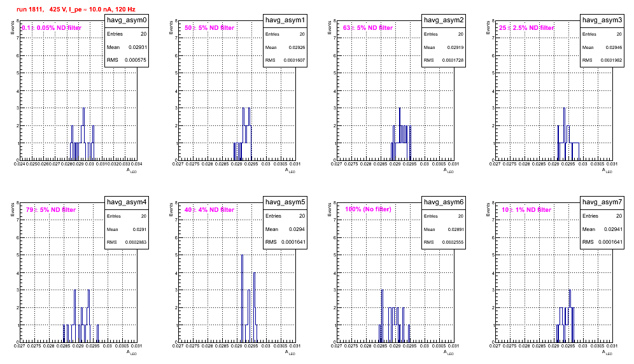Click the tallest bin in havg_asym0 histogram
This screenshot has width=634, height=364.
click(x=83, y=134)
